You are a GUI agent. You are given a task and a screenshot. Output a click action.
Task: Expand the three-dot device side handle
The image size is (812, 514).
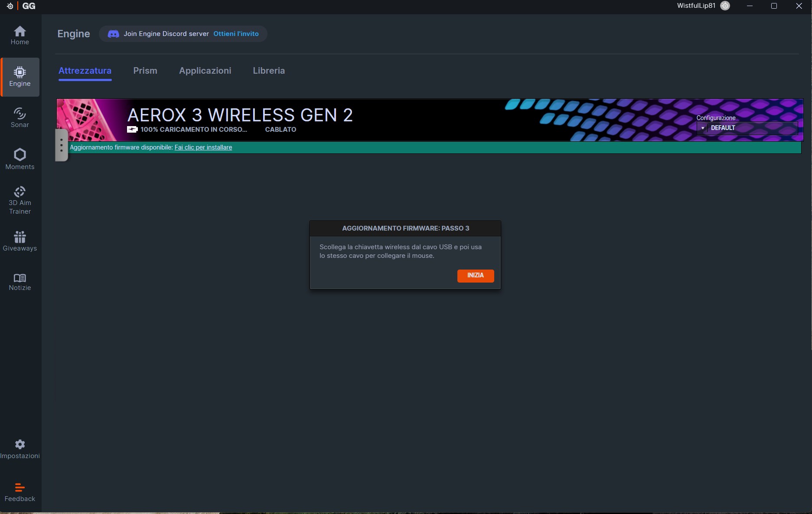tap(62, 145)
